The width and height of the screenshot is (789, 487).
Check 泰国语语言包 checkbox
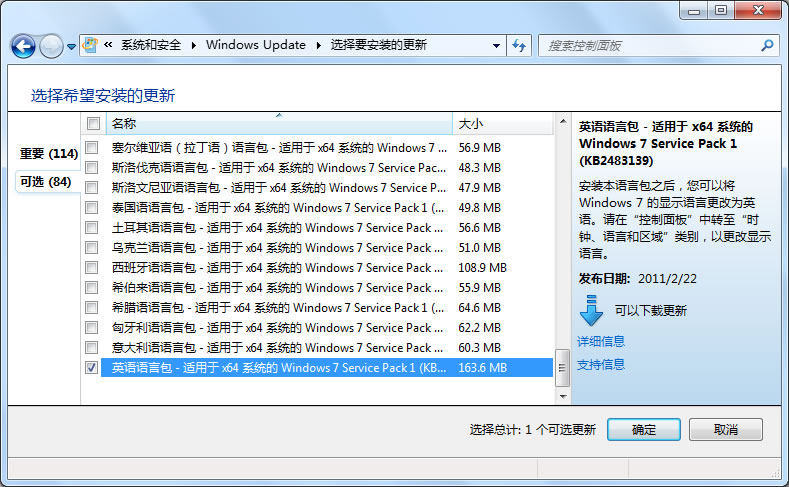tap(92, 207)
